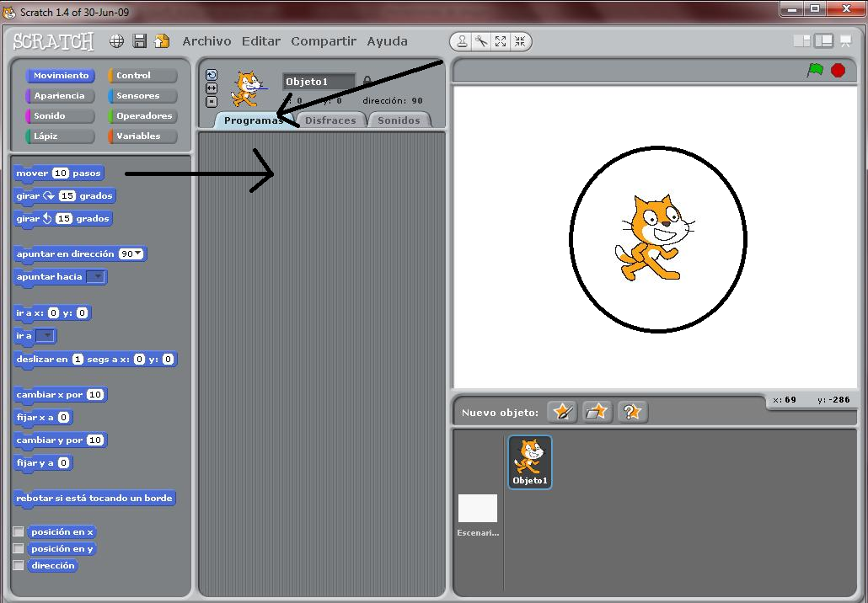Select the Delete scissors tool
This screenshot has width=868, height=603.
pyautogui.click(x=481, y=41)
